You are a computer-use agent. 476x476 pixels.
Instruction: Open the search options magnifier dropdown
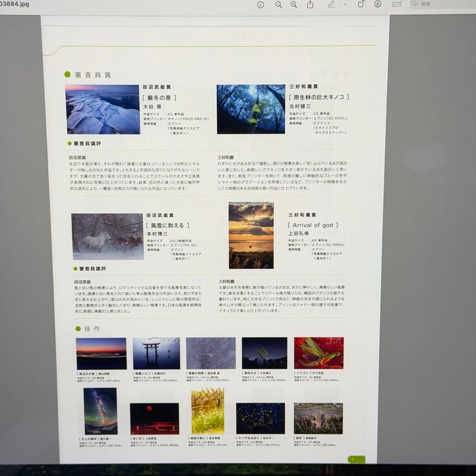tap(415, 4)
